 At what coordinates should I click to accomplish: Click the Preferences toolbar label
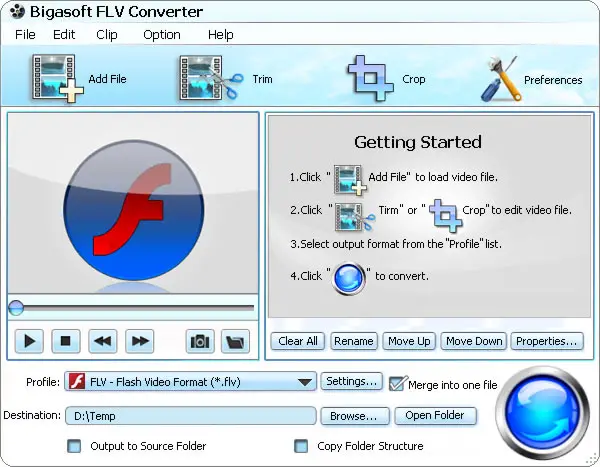click(x=553, y=80)
